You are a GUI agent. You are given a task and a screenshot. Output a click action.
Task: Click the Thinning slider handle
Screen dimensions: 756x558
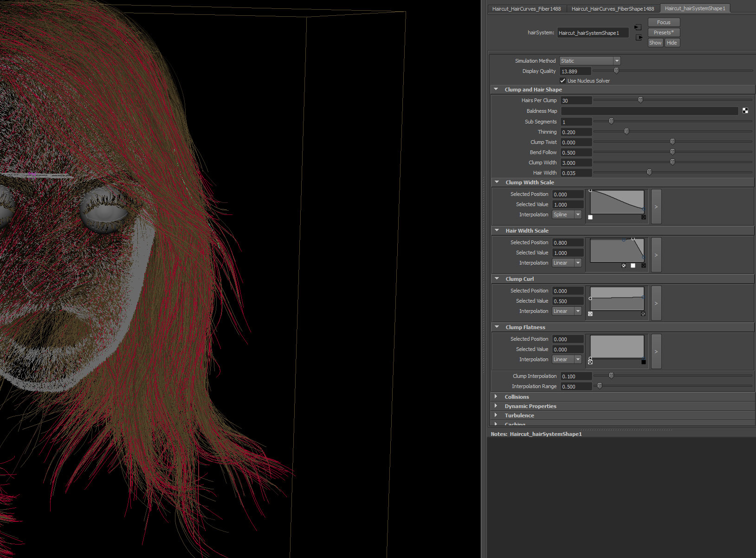click(627, 132)
